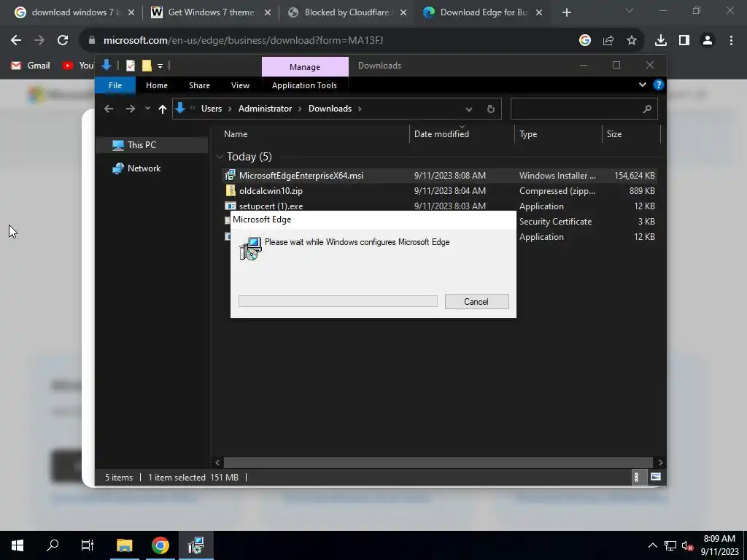
Task: Expand address bar history dropdown
Action: coord(469,109)
